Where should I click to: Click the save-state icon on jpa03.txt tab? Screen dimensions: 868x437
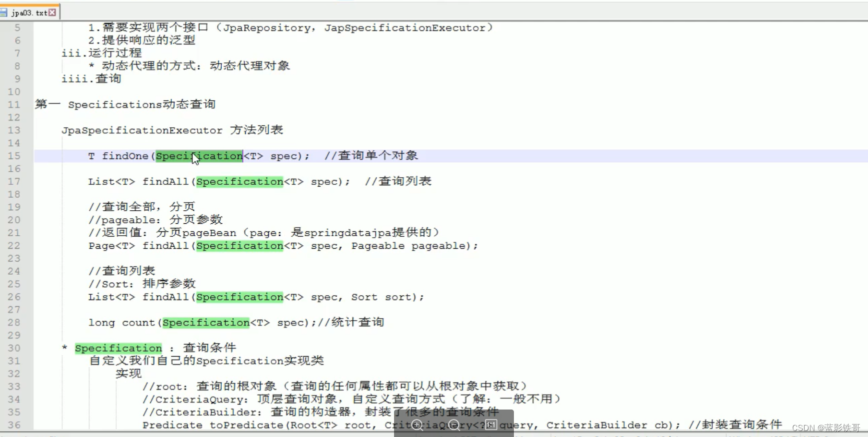click(3, 12)
